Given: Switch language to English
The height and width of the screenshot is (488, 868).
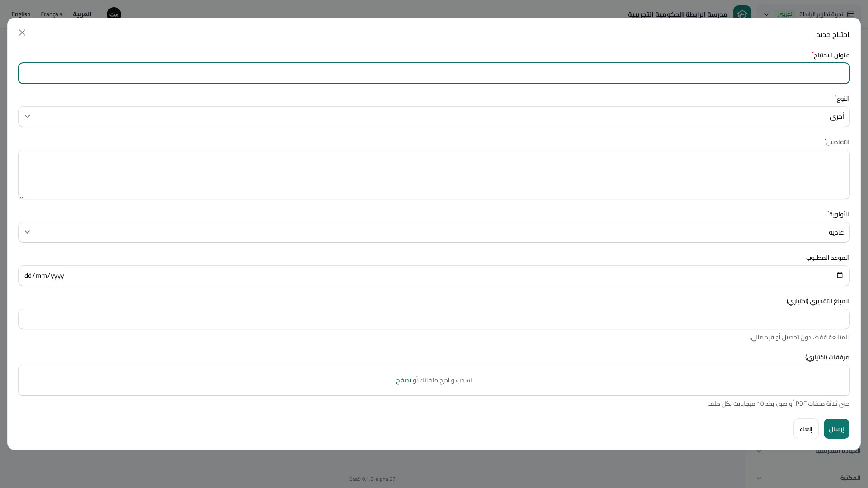Looking at the screenshot, I should coord(21,14).
